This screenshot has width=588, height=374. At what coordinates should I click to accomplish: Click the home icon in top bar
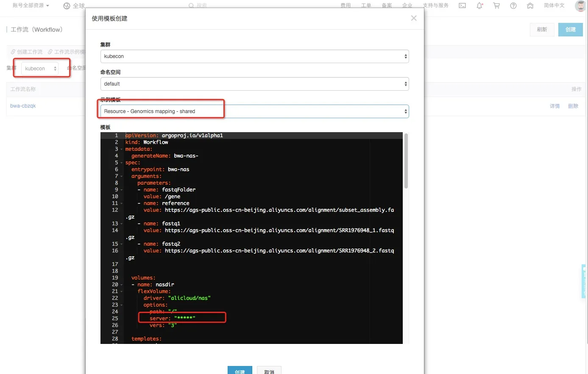click(530, 6)
